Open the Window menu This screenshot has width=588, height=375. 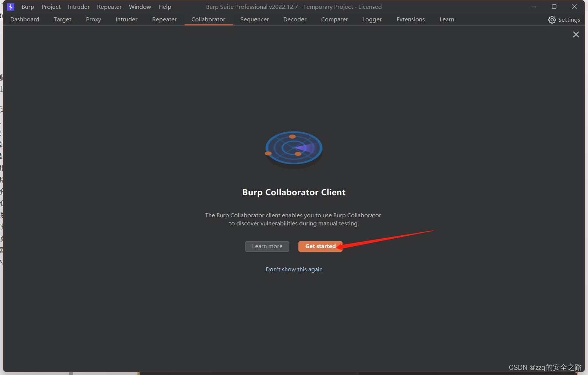140,7
